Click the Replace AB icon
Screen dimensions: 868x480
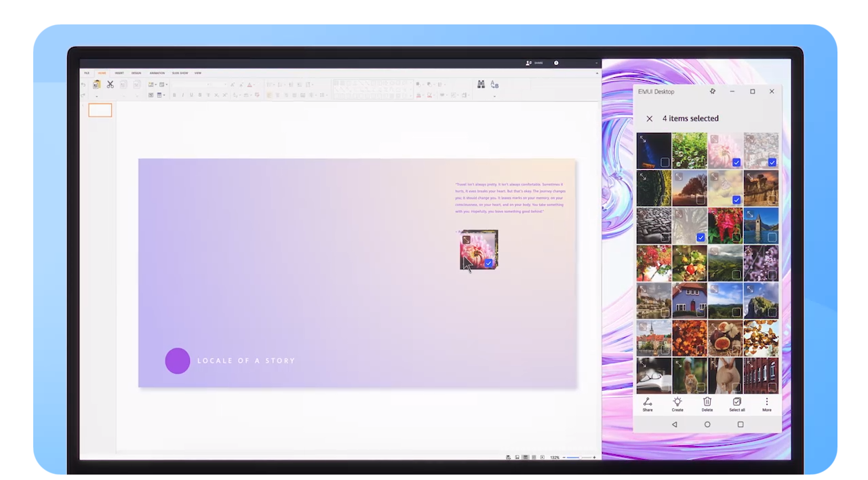click(x=494, y=85)
